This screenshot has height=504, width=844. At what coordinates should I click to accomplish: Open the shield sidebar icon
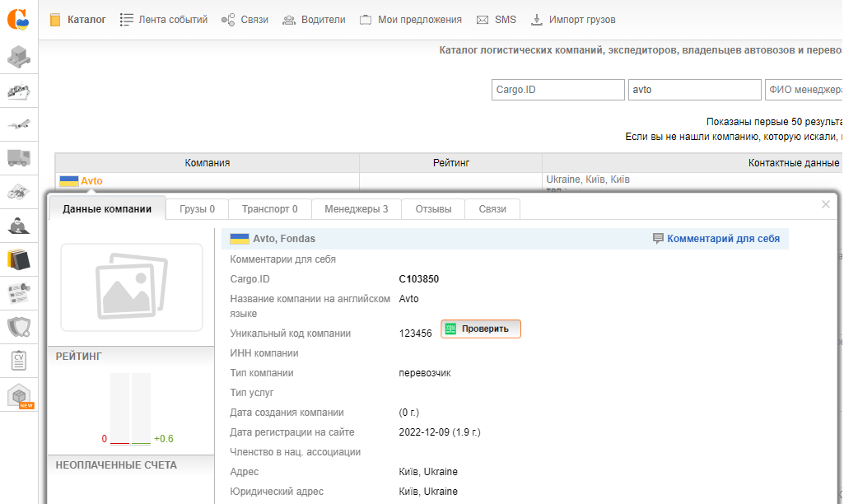[x=19, y=327]
